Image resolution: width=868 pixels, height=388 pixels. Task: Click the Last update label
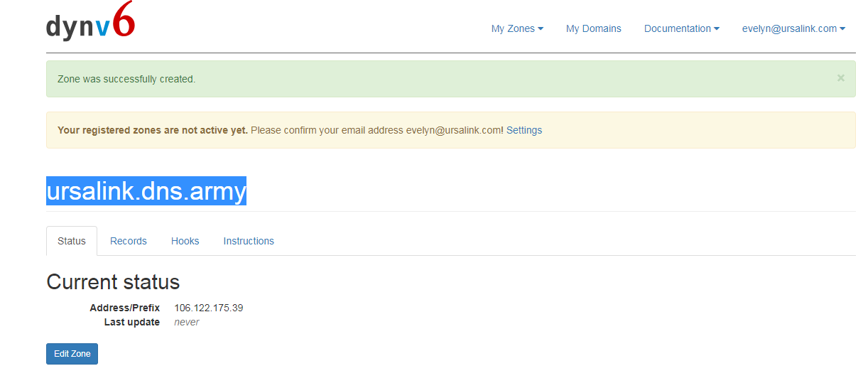pos(132,322)
